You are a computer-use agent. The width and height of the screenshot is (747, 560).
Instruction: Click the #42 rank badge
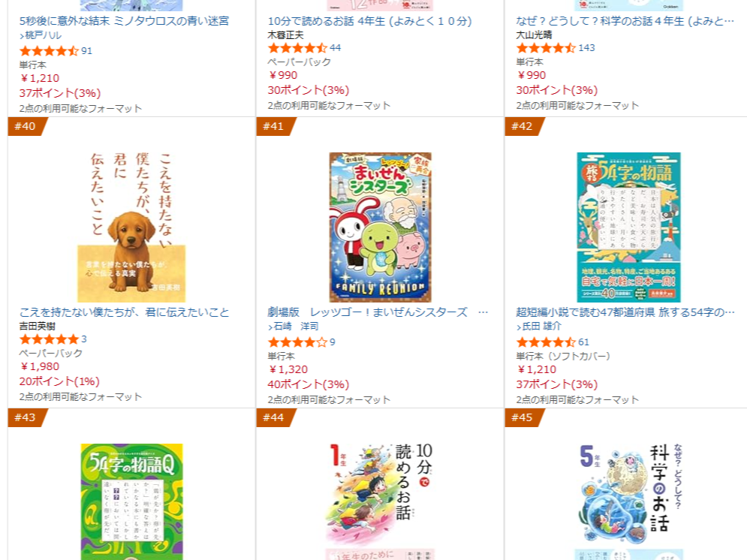[x=524, y=127]
